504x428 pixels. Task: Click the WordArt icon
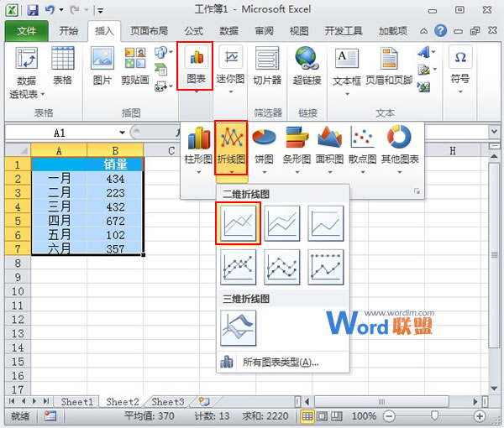pos(424,52)
